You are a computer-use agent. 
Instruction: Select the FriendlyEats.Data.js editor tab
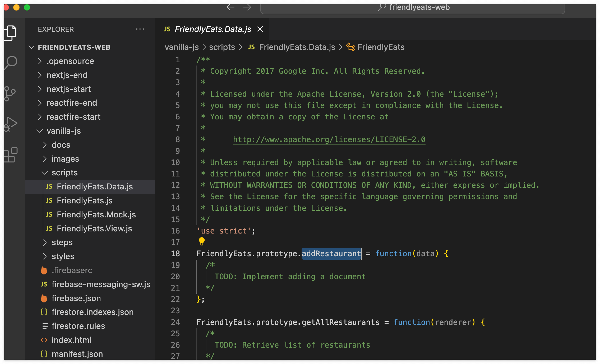[213, 29]
